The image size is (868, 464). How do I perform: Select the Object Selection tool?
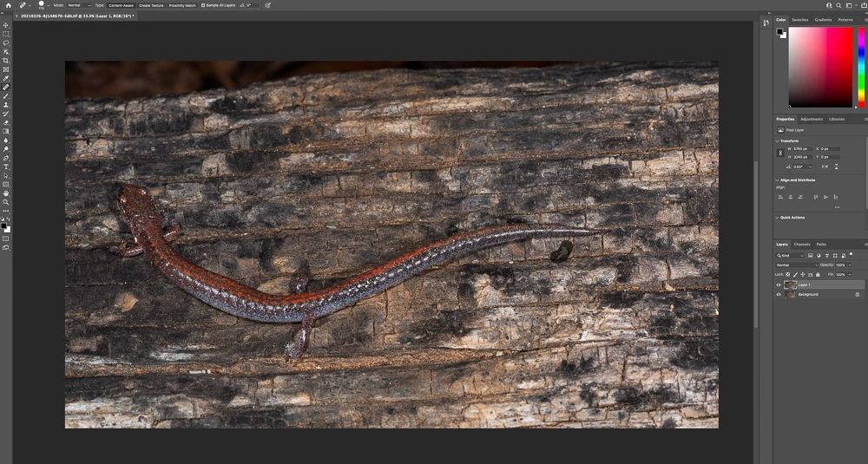6,52
